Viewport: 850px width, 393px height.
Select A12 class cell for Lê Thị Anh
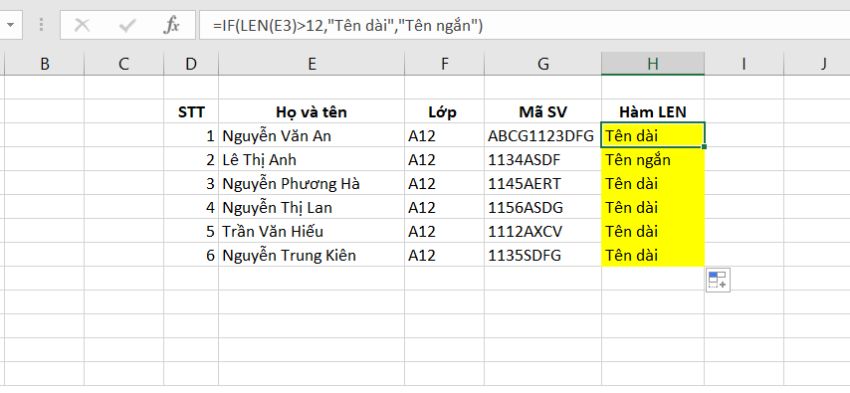point(445,159)
